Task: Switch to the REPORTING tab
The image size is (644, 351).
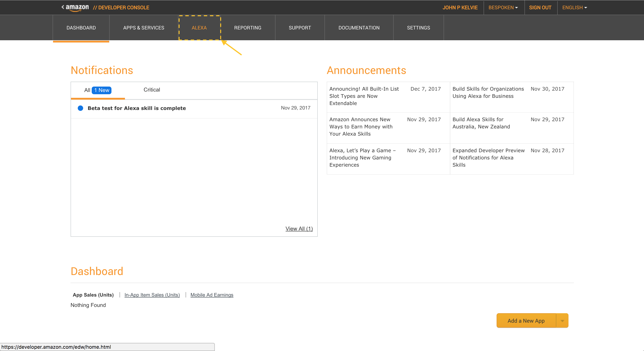Action: [247, 28]
